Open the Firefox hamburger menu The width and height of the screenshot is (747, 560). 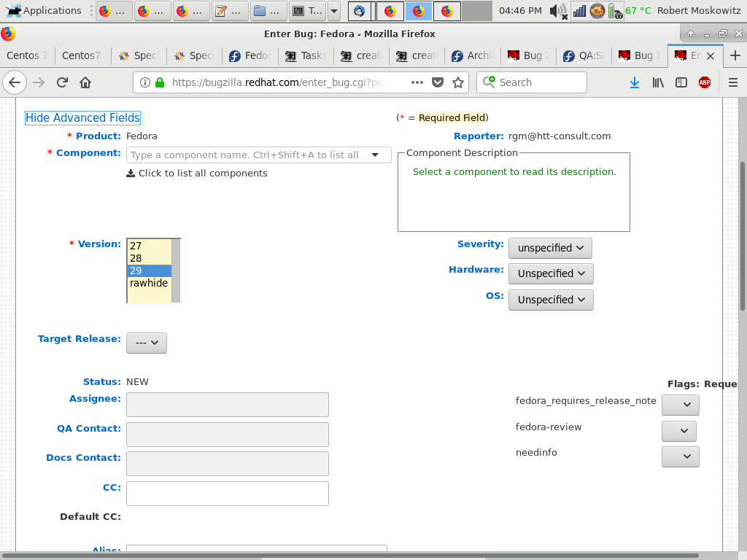point(732,82)
